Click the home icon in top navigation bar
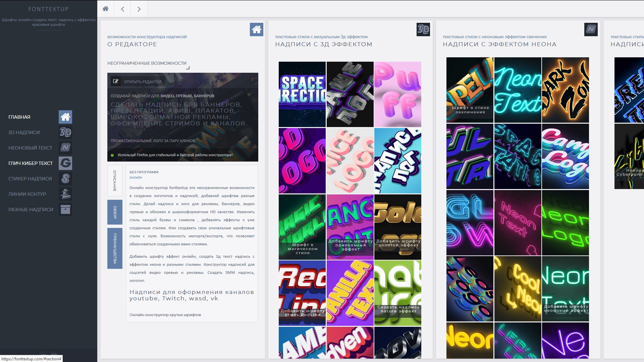Screen dimensions: 644x362 [105, 9]
